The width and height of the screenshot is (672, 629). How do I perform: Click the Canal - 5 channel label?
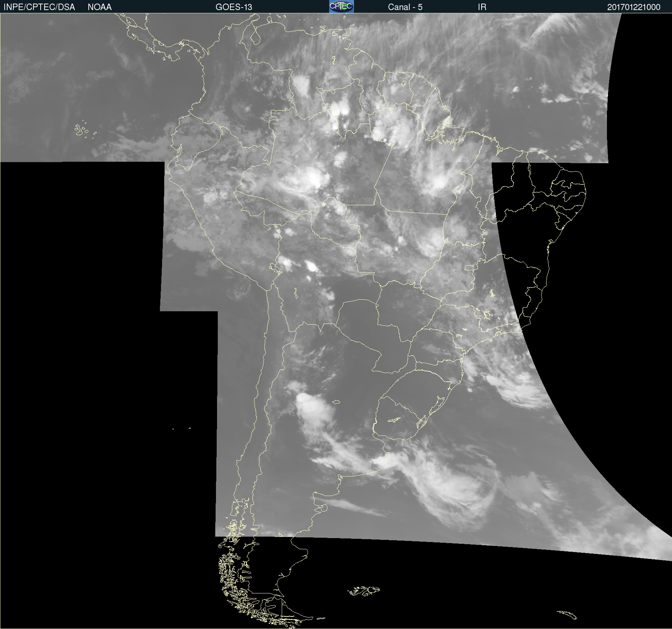[x=405, y=7]
